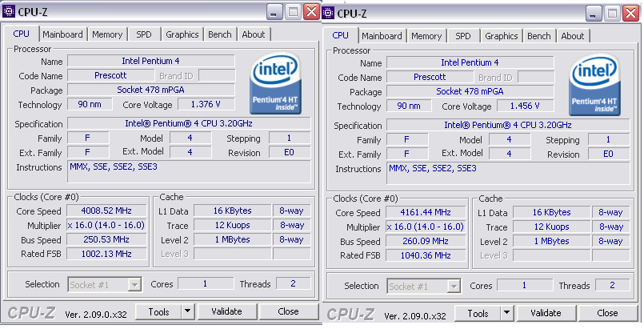Click the CPU-Z app icon in right window title bar

[328, 13]
